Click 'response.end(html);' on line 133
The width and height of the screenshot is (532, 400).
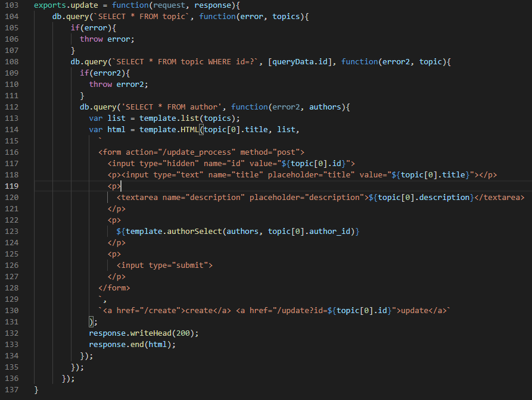click(132, 345)
